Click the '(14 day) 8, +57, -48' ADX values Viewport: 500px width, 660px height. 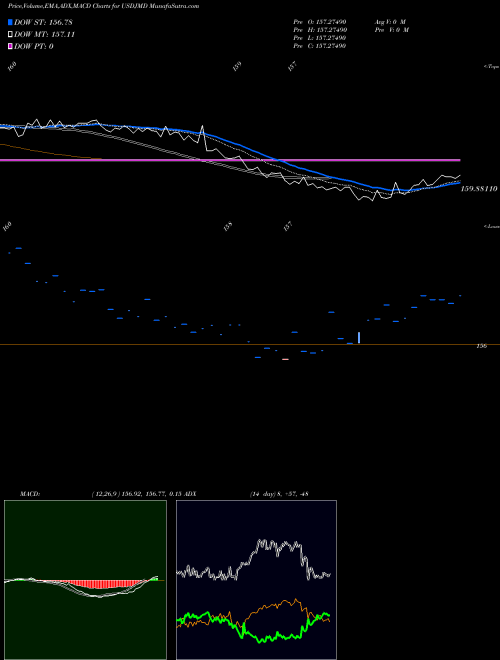(279, 494)
